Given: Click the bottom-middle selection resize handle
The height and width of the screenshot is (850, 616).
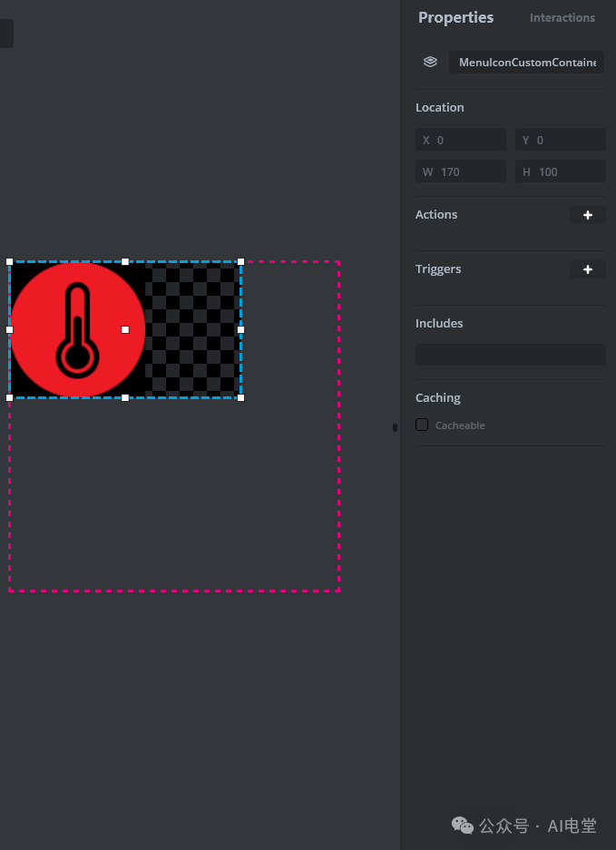Looking at the screenshot, I should 125,397.
